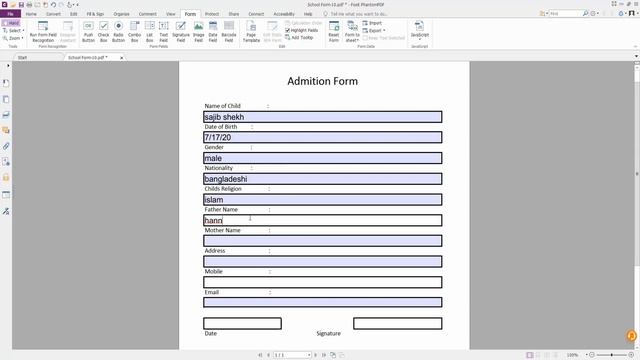Open the security lock panel in sidebar
This screenshot has height=360, width=640.
tap(6, 178)
